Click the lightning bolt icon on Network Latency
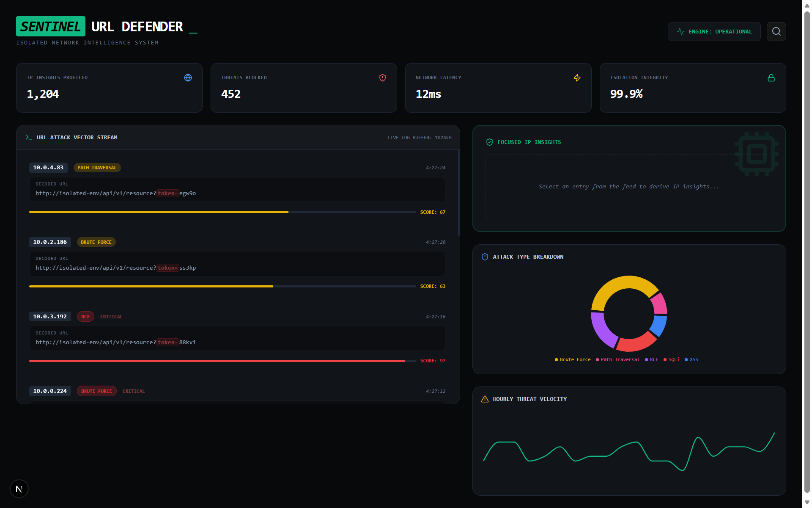Image resolution: width=812 pixels, height=508 pixels. (577, 78)
